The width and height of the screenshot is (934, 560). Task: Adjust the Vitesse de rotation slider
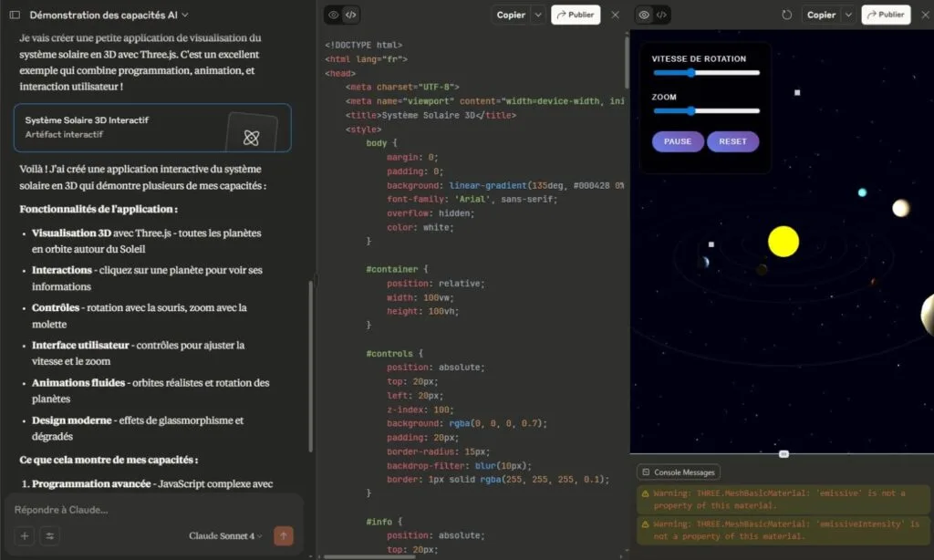[x=707, y=73]
